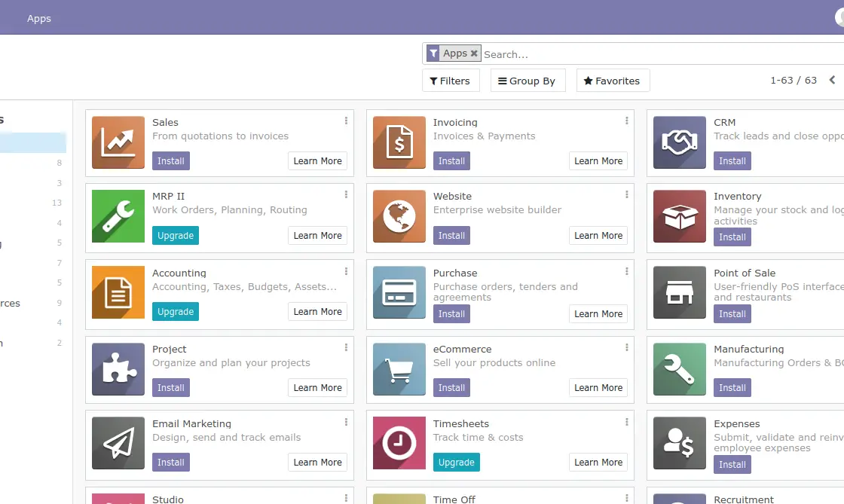Click Learn More for MRP II
Viewport: 844px width, 504px height.
(x=317, y=236)
